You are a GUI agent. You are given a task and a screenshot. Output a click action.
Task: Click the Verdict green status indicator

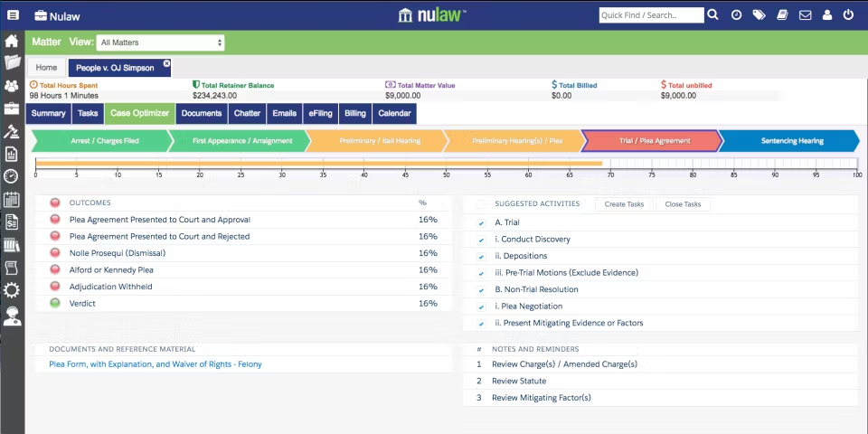click(55, 304)
